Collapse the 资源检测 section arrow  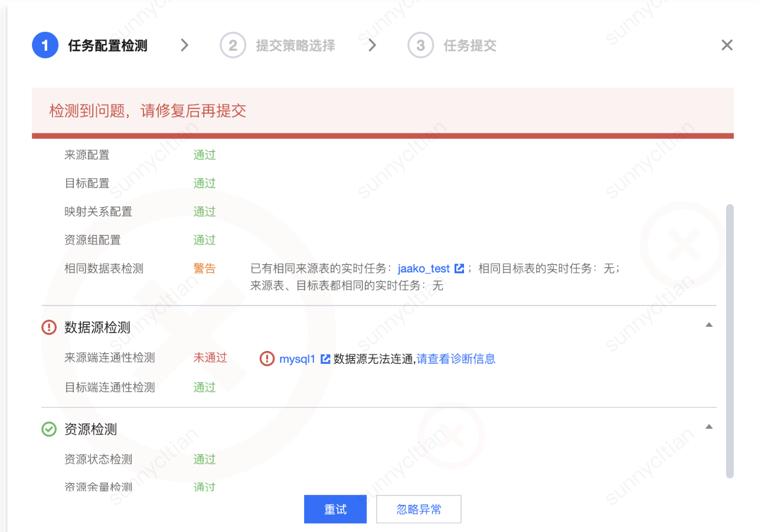coord(710,427)
